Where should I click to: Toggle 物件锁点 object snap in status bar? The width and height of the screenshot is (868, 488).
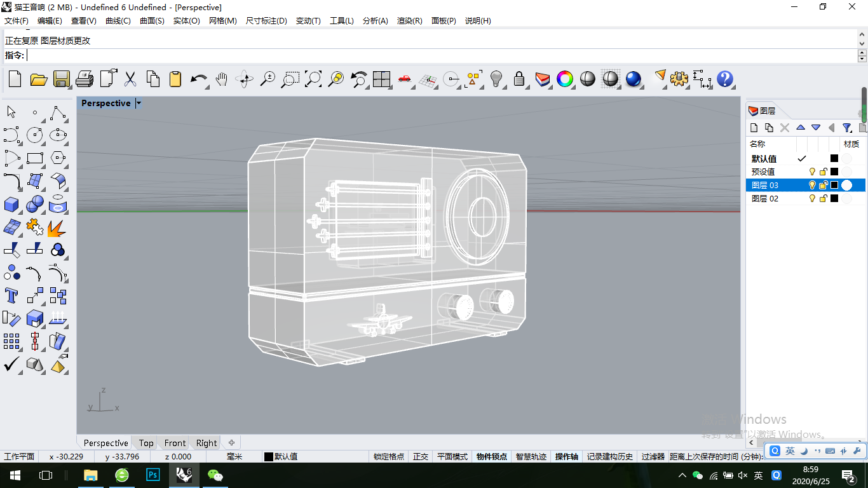point(492,456)
